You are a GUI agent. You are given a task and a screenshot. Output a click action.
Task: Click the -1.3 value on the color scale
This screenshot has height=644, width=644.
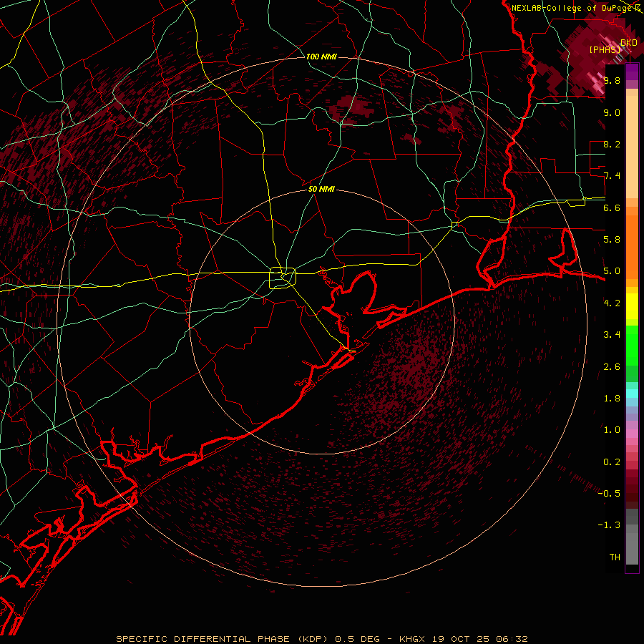609,525
